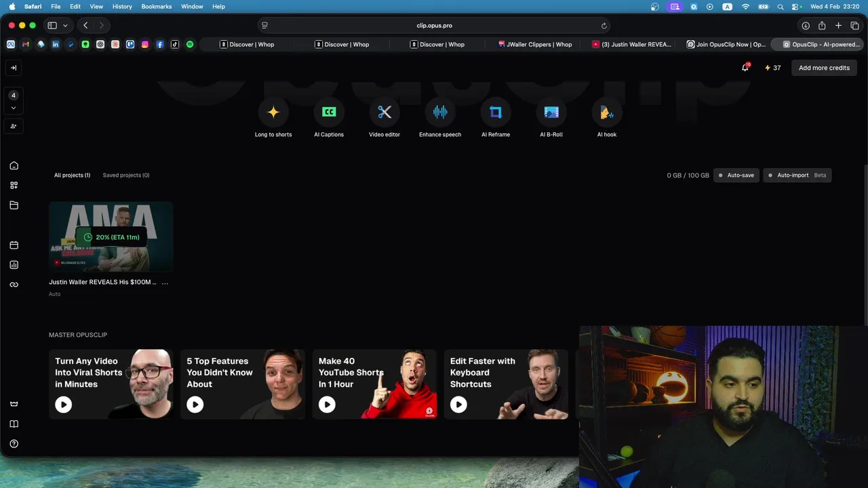Open the notifications bell
Image resolution: width=868 pixels, height=488 pixels.
coord(745,68)
